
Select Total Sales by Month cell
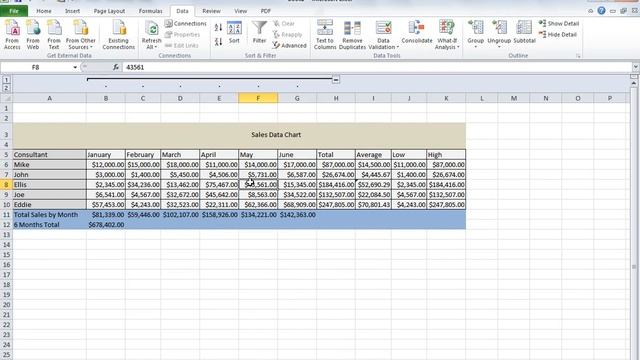[x=49, y=215]
